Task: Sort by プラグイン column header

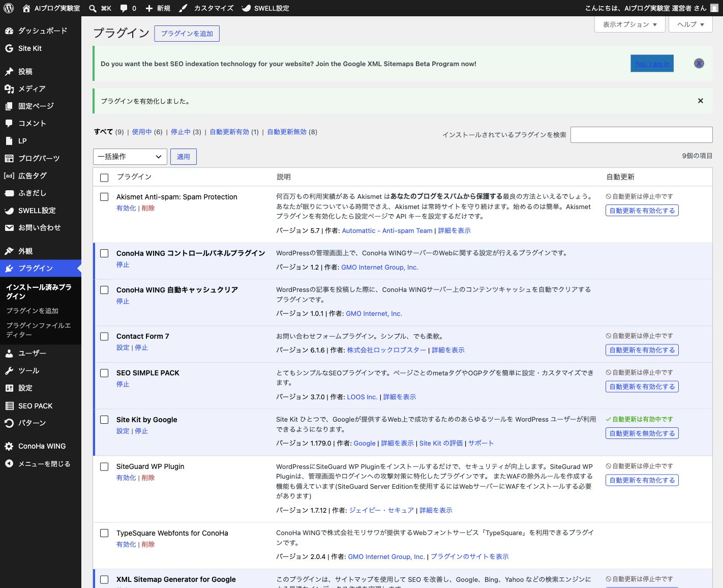Action: (x=134, y=177)
